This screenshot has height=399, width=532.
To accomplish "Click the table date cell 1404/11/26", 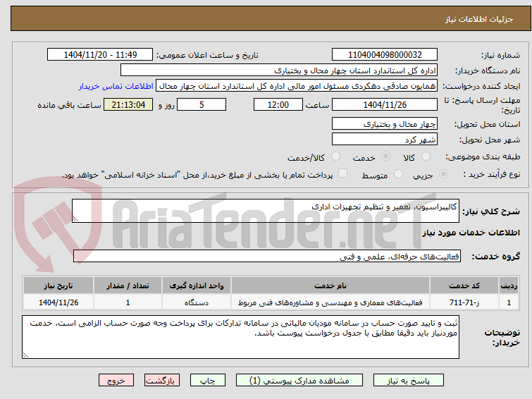I will (x=58, y=302).
